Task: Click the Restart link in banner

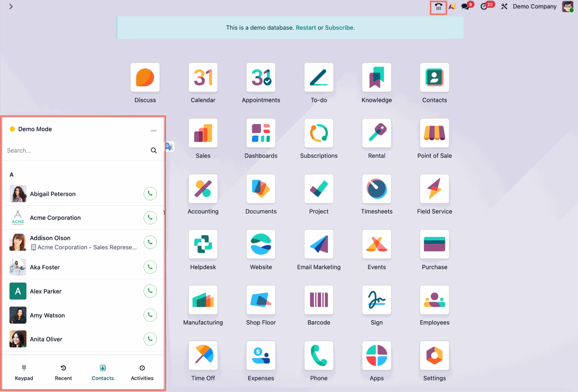Action: coord(306,28)
